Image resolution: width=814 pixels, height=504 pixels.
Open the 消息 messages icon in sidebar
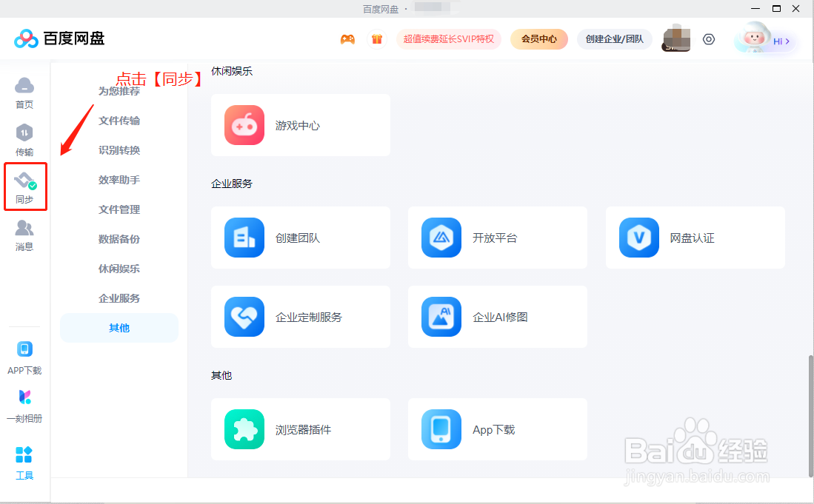pos(24,228)
